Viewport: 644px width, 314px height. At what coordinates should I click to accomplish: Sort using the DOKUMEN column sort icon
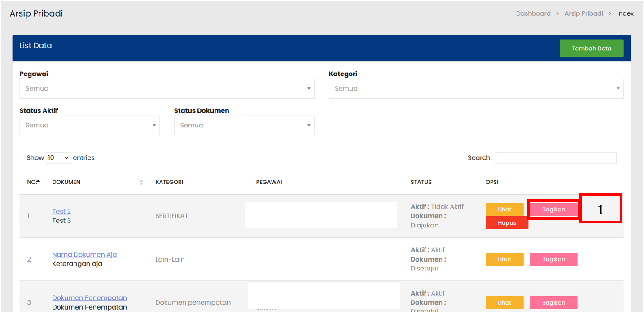point(141,183)
